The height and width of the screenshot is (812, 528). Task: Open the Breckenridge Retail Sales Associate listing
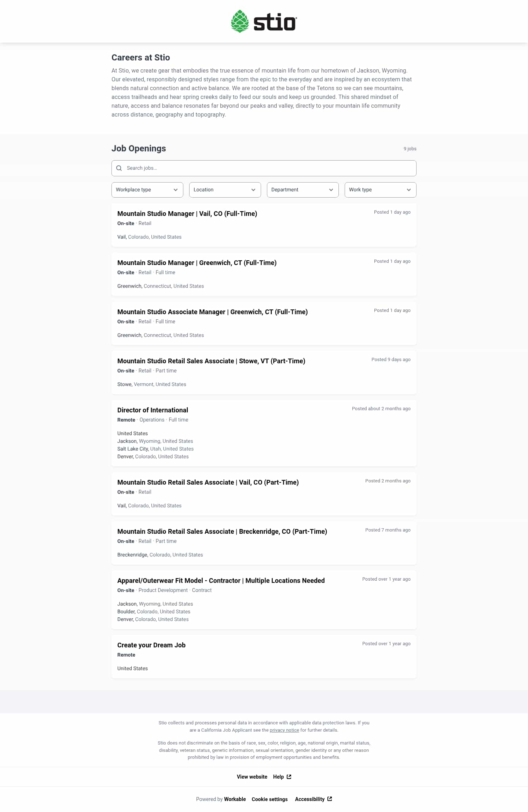(222, 532)
